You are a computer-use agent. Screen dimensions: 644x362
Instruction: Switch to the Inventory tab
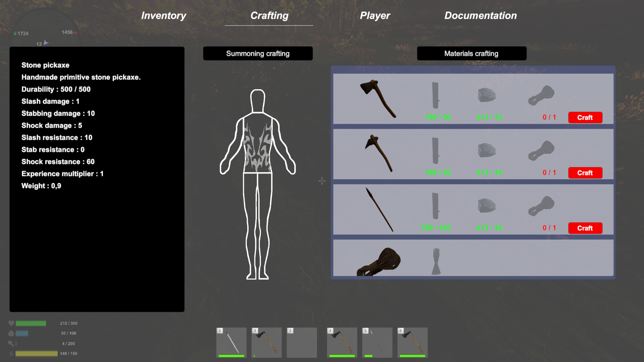164,15
